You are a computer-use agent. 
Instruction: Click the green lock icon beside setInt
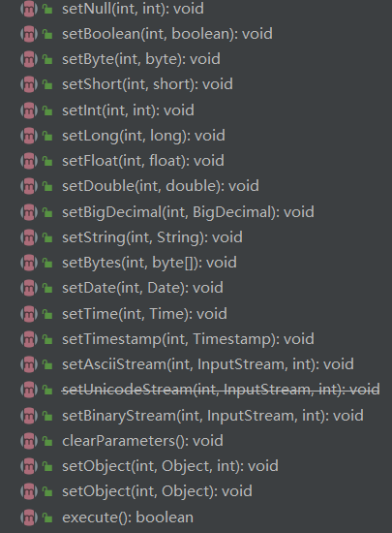(x=47, y=110)
